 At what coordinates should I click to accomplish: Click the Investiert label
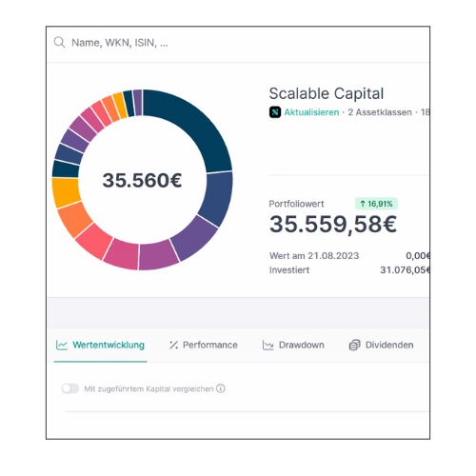point(289,270)
